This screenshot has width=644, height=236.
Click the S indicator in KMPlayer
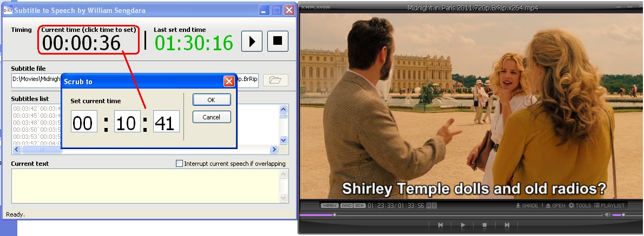click(x=434, y=205)
